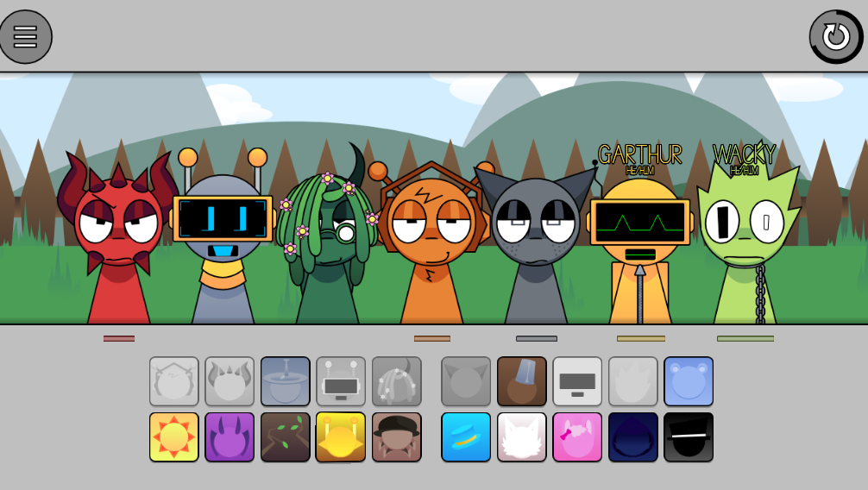This screenshot has width=868, height=490.
Task: Select the blue hat with yellow band icon
Action: point(466,437)
